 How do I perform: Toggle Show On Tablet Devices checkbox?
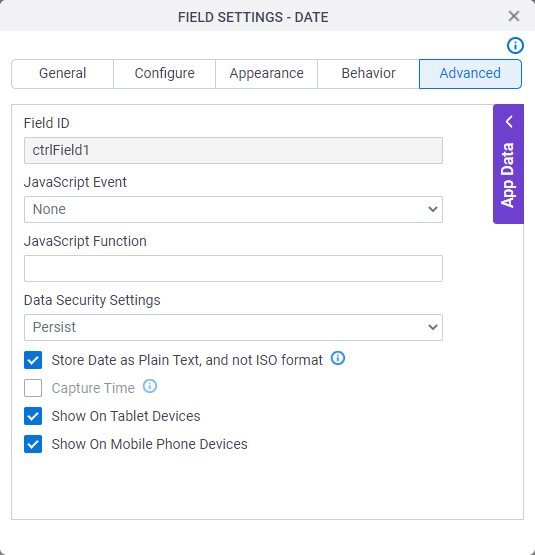coord(33,416)
